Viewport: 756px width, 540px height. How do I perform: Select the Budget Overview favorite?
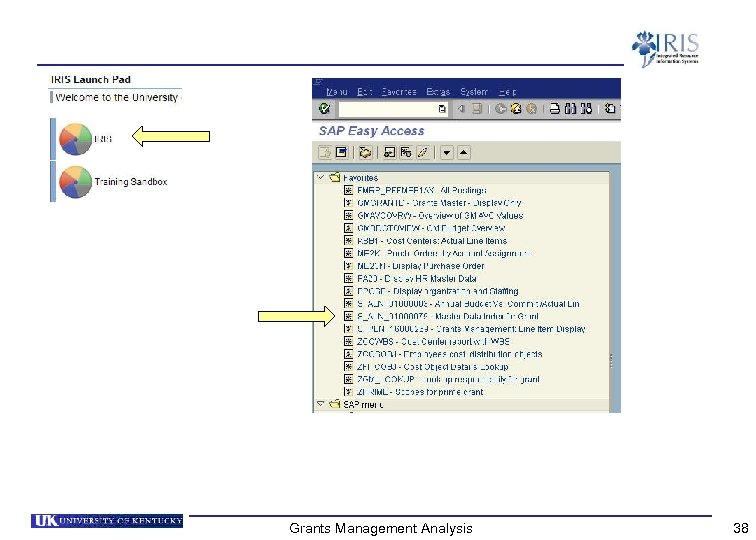click(x=432, y=228)
